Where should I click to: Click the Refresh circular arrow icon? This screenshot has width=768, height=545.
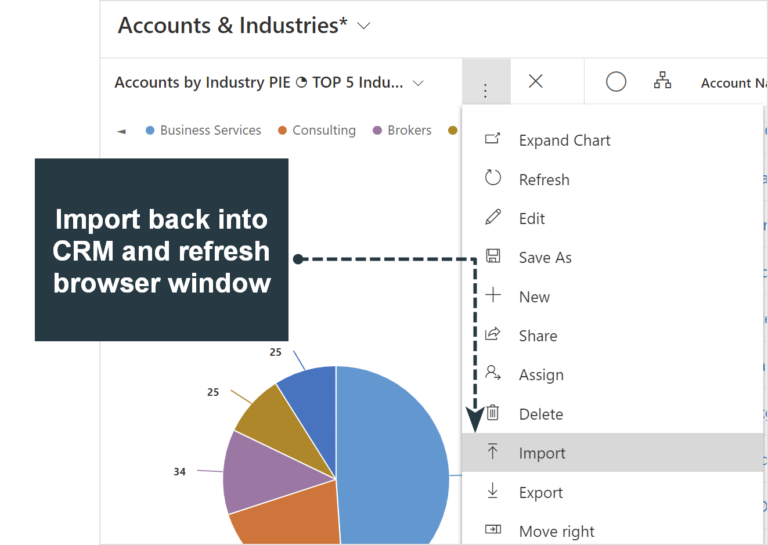point(492,179)
